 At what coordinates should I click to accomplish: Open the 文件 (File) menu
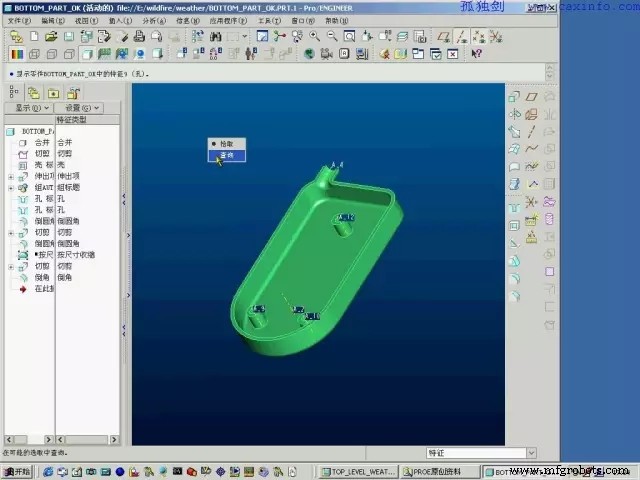click(x=19, y=20)
